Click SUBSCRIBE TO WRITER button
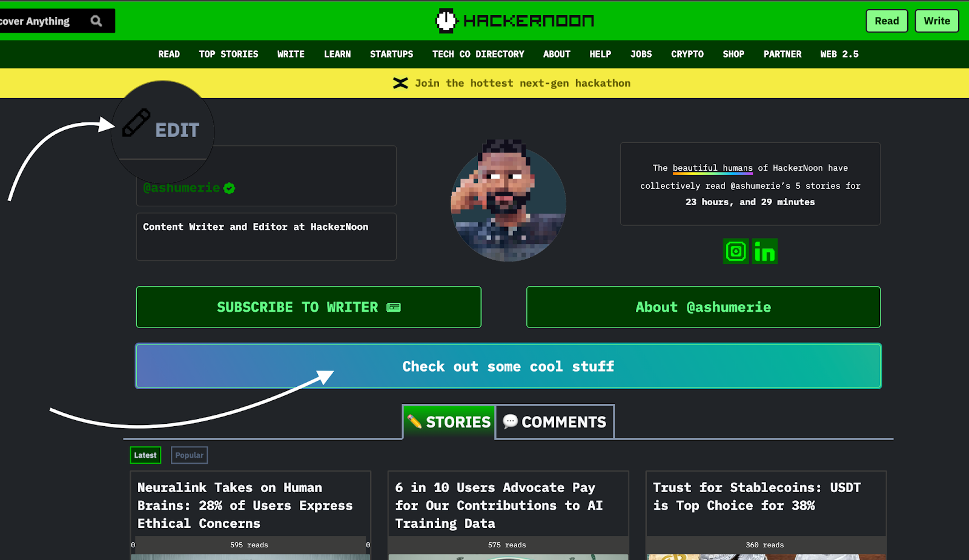Image resolution: width=969 pixels, height=560 pixels. 309,307
